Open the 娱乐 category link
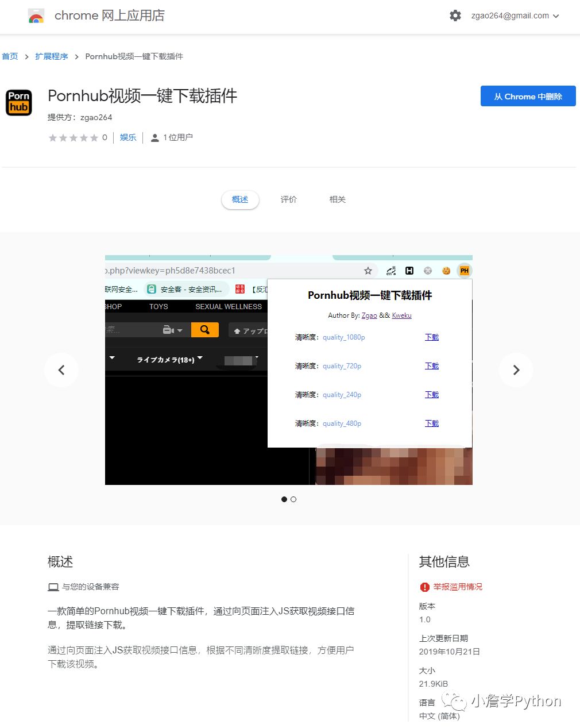The height and width of the screenshot is (728, 580). point(128,137)
